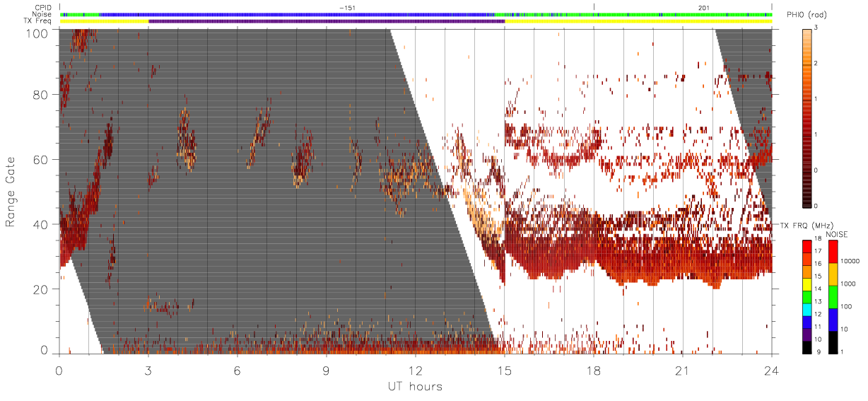
Task: Click the '12' tick on UT hours axis
Action: pos(415,371)
